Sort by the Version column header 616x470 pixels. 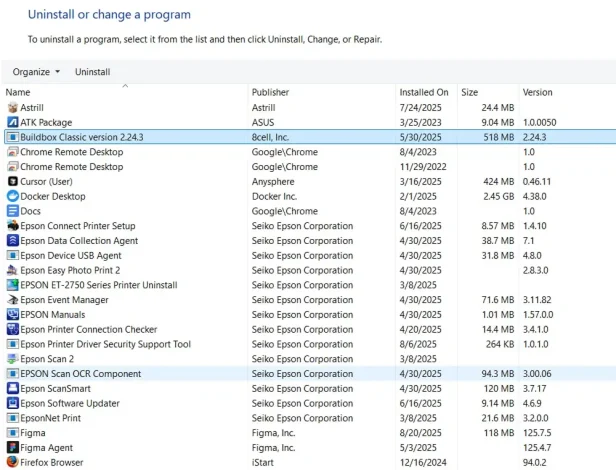point(537,93)
